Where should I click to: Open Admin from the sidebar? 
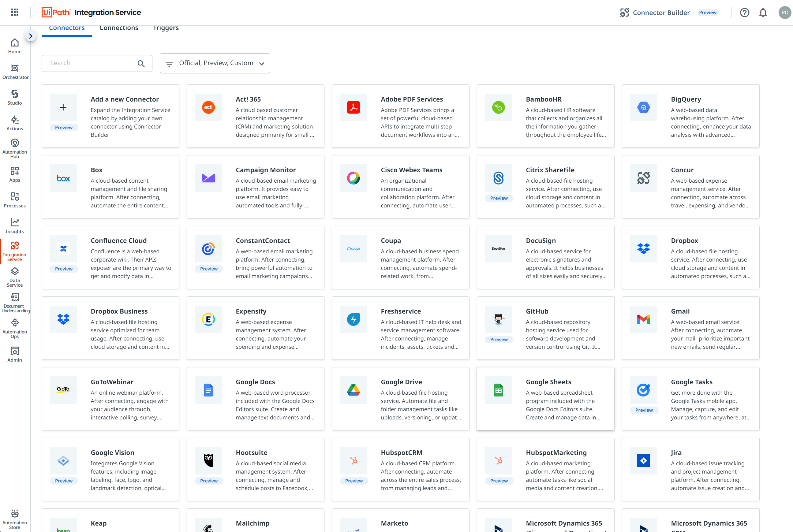tap(15, 355)
